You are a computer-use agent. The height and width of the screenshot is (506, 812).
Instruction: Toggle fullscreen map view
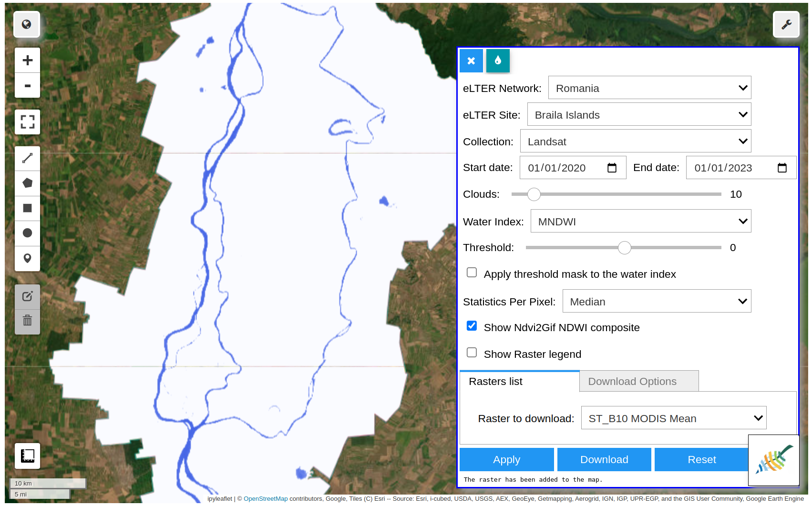[27, 122]
